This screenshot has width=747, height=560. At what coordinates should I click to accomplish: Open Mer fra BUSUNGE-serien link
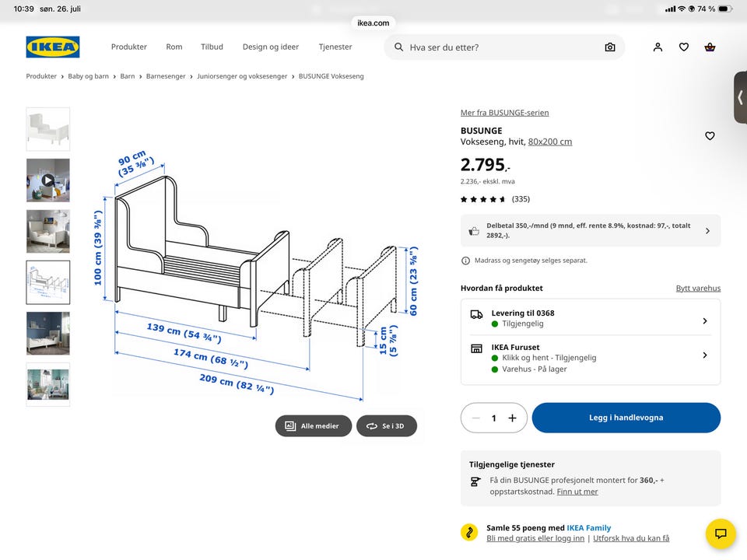click(504, 113)
